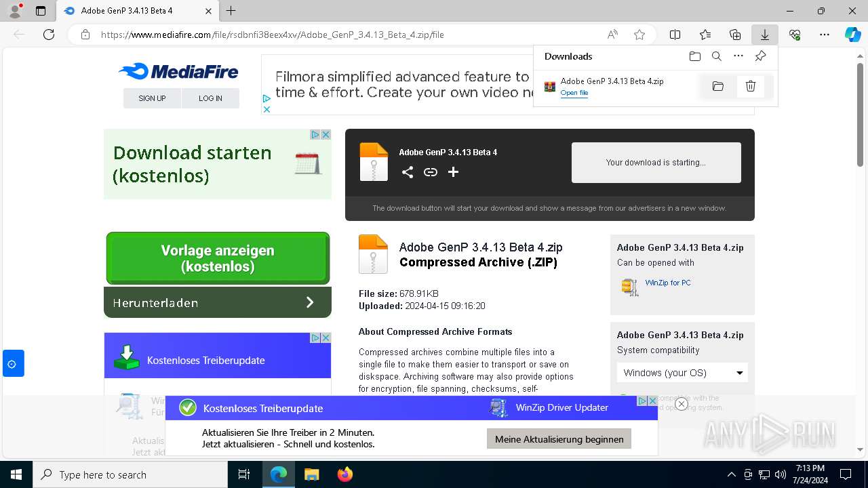
Task: Click the Herunterladen arrow bar
Action: point(218,302)
